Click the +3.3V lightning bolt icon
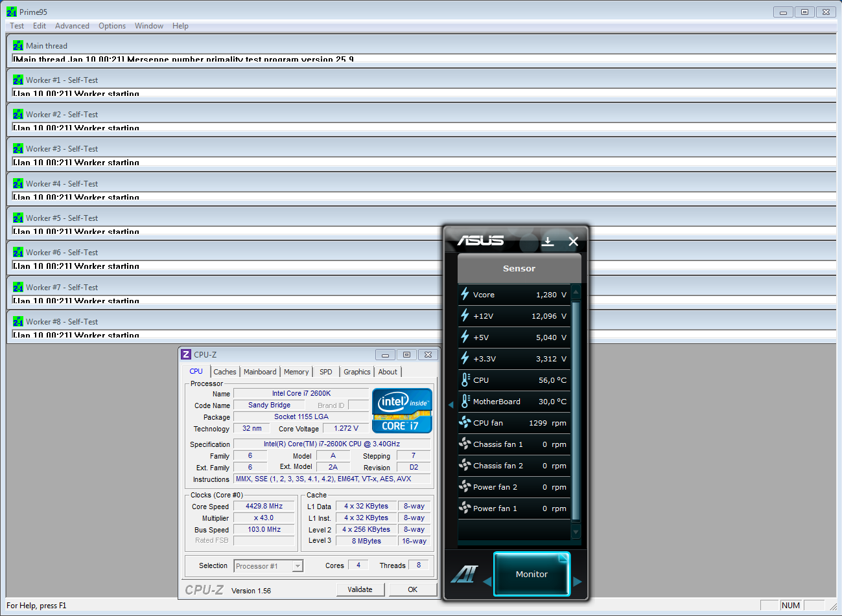The image size is (842, 616). [x=465, y=358]
